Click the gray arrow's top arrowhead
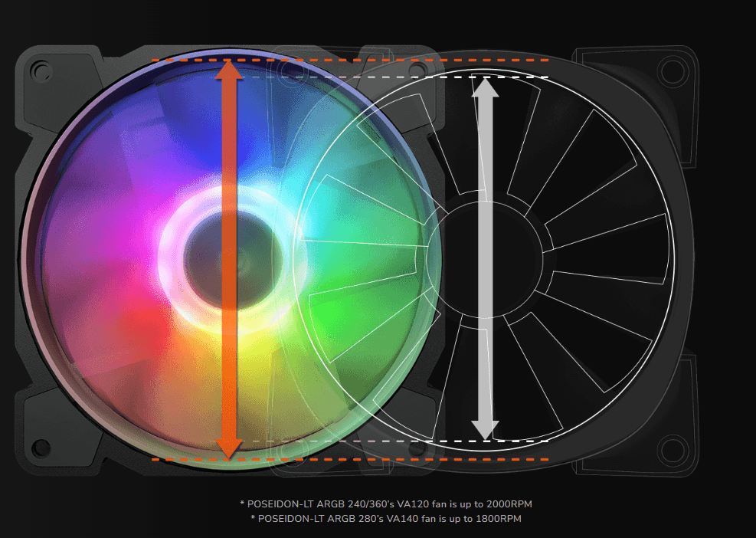Image resolution: width=756 pixels, height=538 pixels. pyautogui.click(x=484, y=87)
